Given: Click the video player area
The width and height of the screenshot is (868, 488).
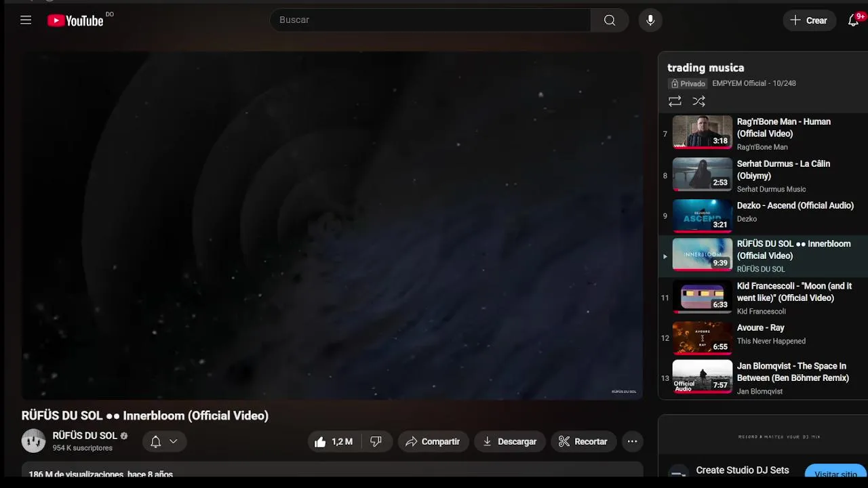Looking at the screenshot, I should pyautogui.click(x=332, y=226).
